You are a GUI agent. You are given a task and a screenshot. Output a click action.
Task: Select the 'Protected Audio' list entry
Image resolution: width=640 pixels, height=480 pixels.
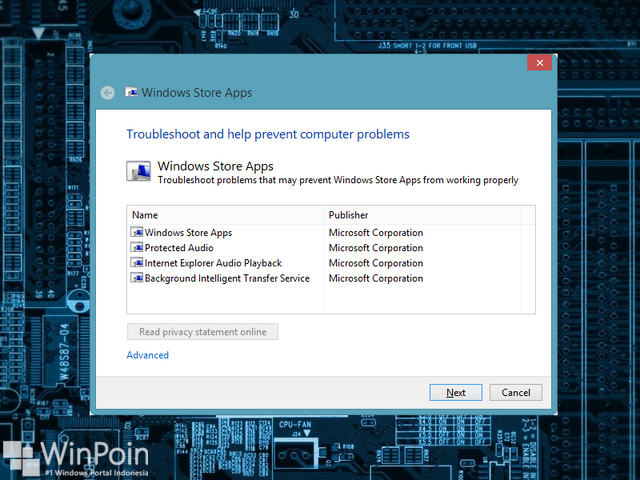(179, 248)
